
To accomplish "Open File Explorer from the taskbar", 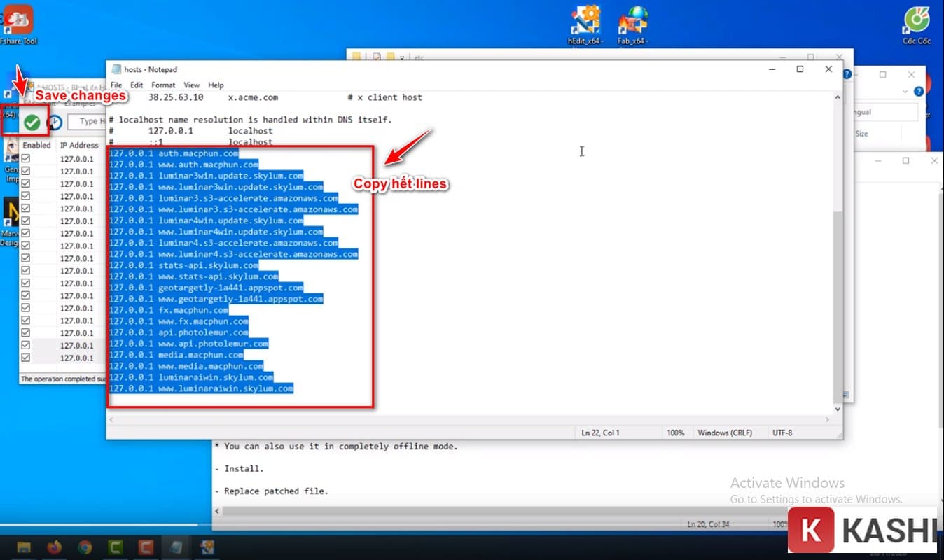I will [x=25, y=547].
